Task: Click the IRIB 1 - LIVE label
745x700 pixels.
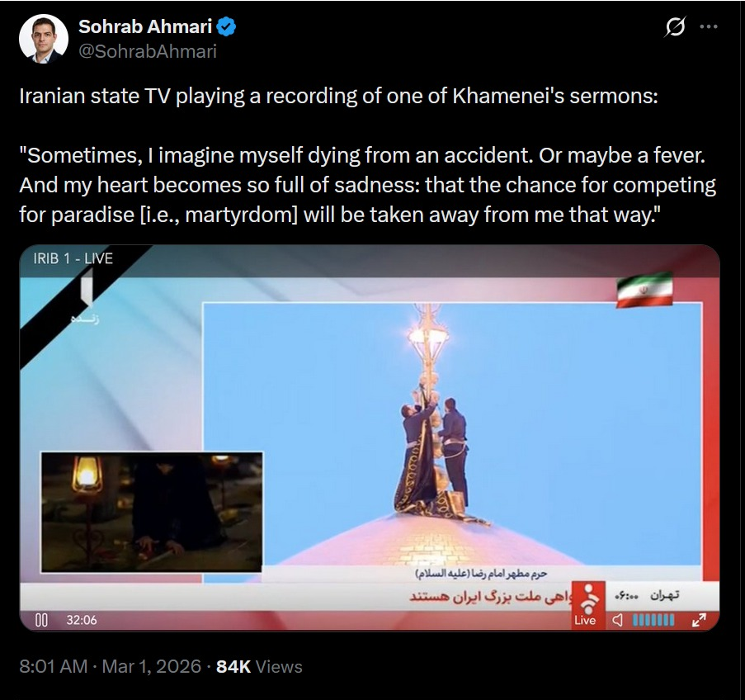Action: point(73,258)
